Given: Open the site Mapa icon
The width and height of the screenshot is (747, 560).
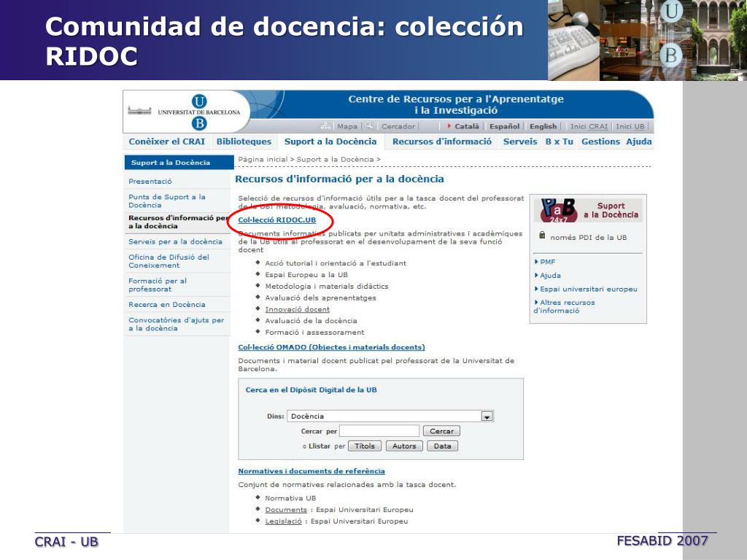Looking at the screenshot, I should coord(326,126).
